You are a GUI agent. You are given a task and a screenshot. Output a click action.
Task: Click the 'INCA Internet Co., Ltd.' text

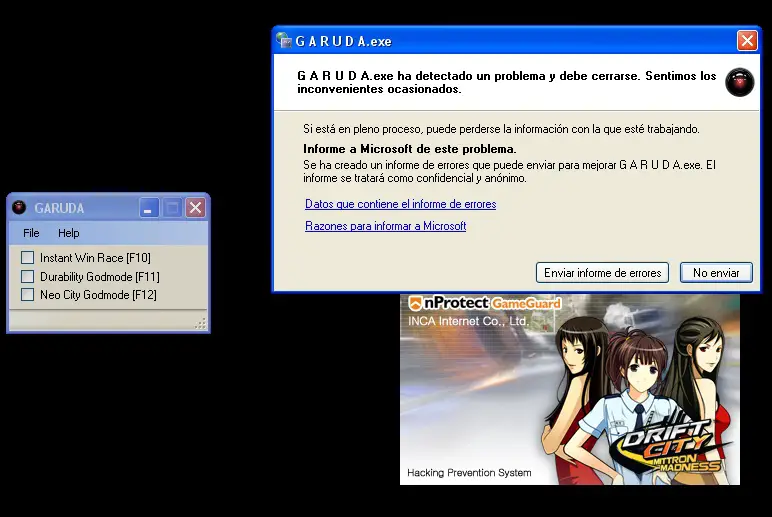click(468, 321)
